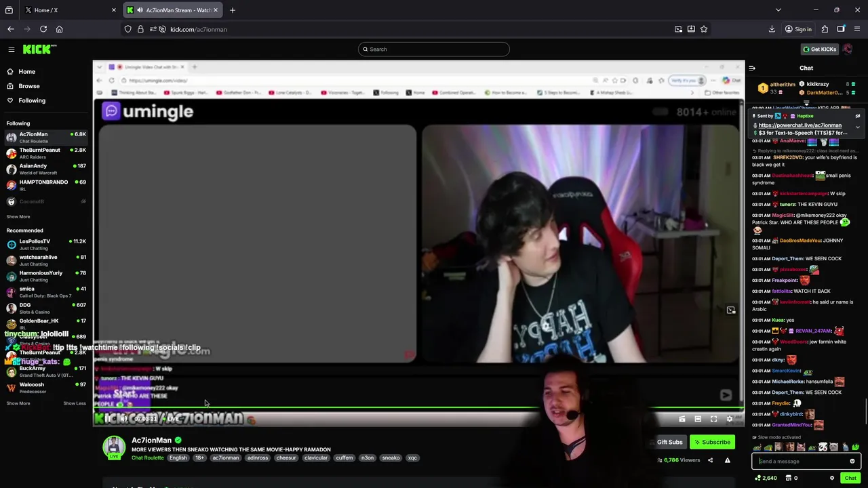Screen dimensions: 868x488
Task: Pause the stream video
Action: pyautogui.click(x=107, y=419)
